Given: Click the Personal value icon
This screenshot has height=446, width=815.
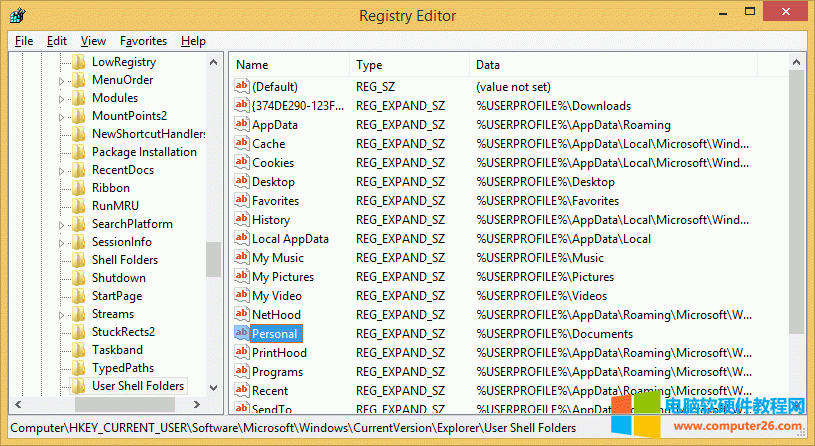Looking at the screenshot, I should coord(241,334).
